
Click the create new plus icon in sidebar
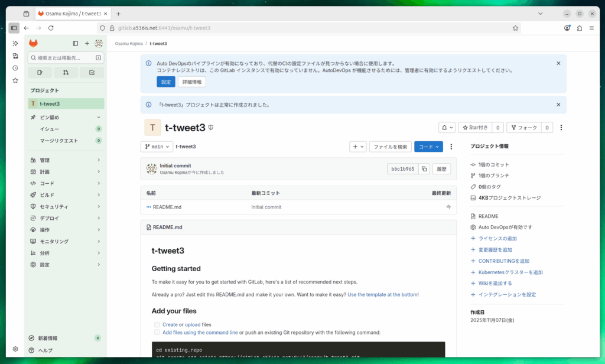87,43
